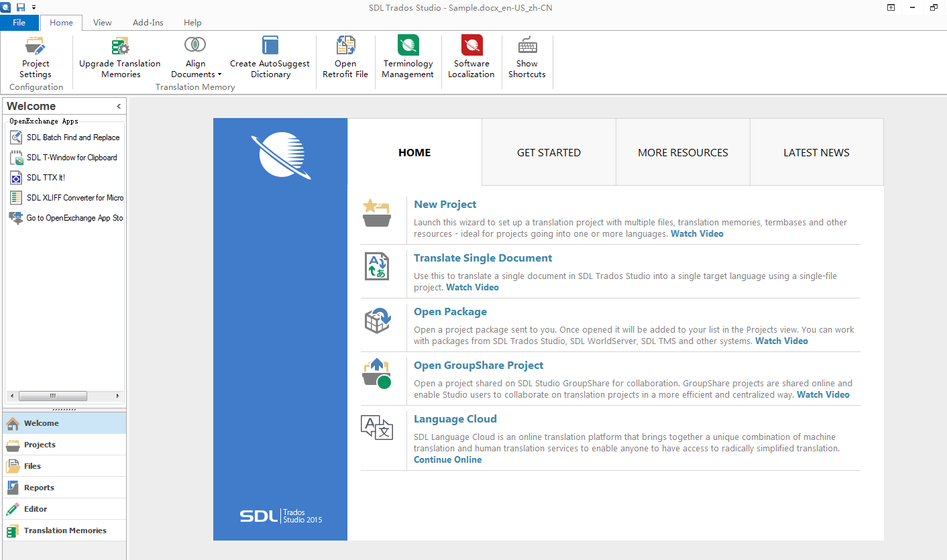
Task: Switch to the Editor view
Action: pos(36,509)
